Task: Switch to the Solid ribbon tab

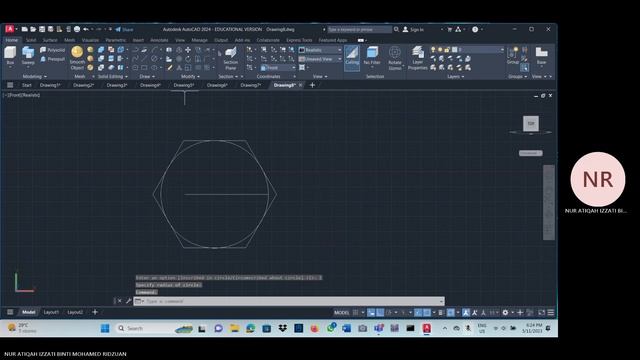Action: pyautogui.click(x=31, y=40)
